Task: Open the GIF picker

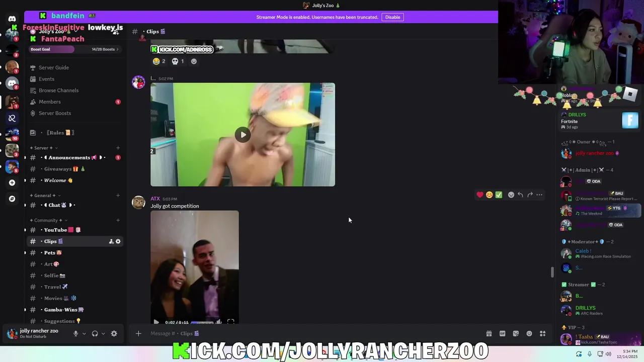Action: coord(502,333)
